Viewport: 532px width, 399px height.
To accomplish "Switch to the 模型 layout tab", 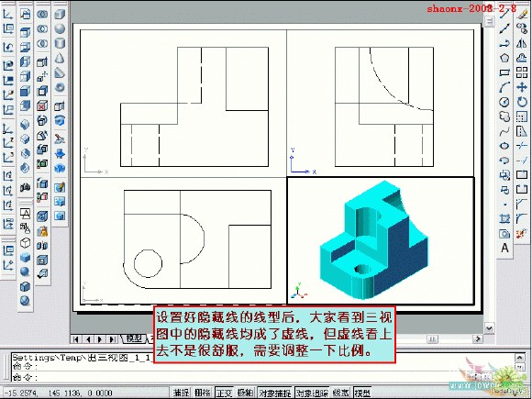I will point(134,338).
